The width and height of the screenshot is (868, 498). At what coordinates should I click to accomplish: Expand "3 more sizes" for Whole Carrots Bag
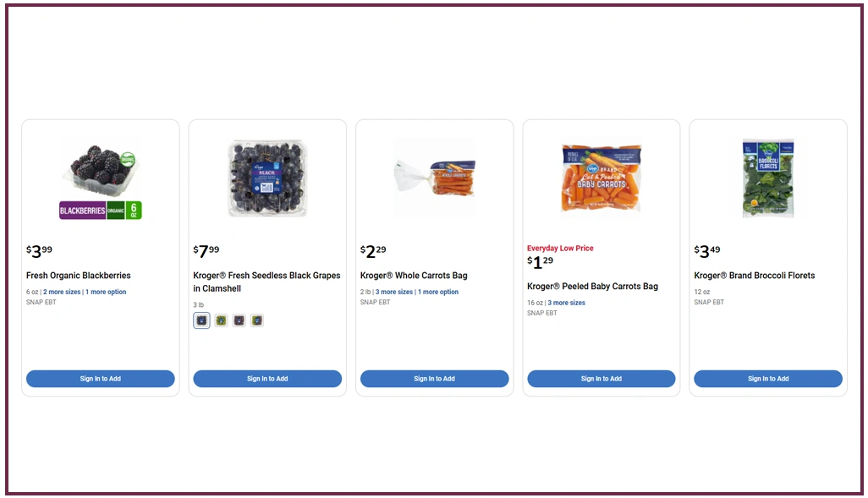(x=394, y=292)
